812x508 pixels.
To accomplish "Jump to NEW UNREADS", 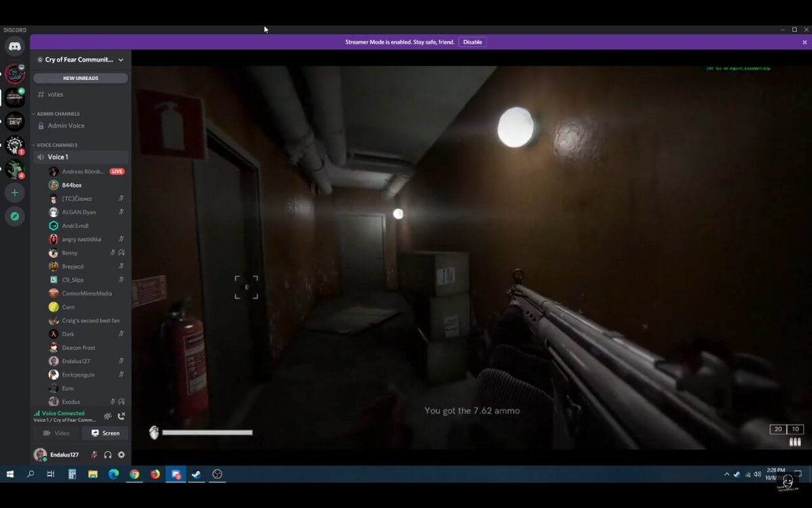I will [x=81, y=78].
